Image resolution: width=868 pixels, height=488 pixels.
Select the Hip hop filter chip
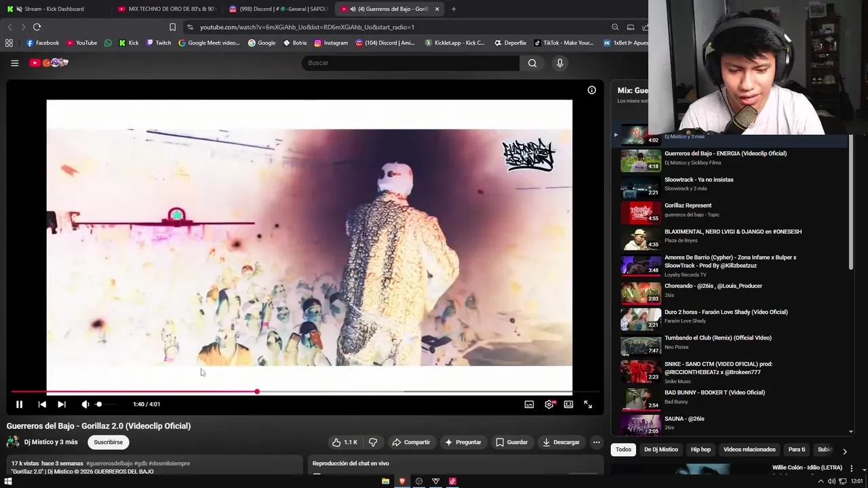click(701, 449)
